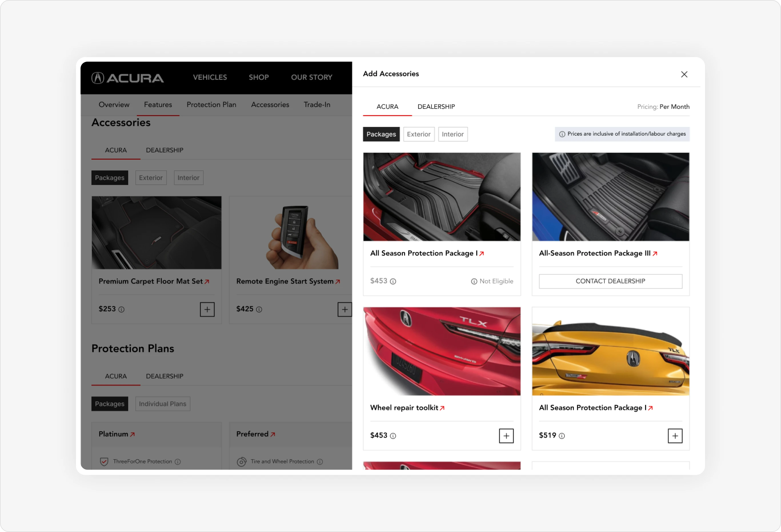Switch to DEALERSHIP tab in Add Accessories
Screen dimensions: 781x532
coord(436,106)
